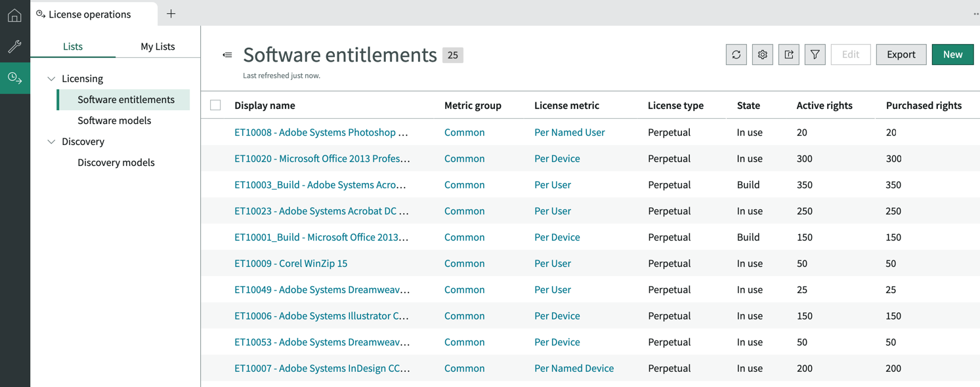Open list settings with the gear icon
Viewport: 980px width, 387px height.
point(763,54)
